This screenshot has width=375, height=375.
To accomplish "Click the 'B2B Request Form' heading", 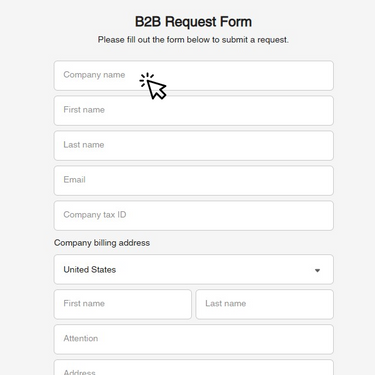I will pyautogui.click(x=193, y=22).
